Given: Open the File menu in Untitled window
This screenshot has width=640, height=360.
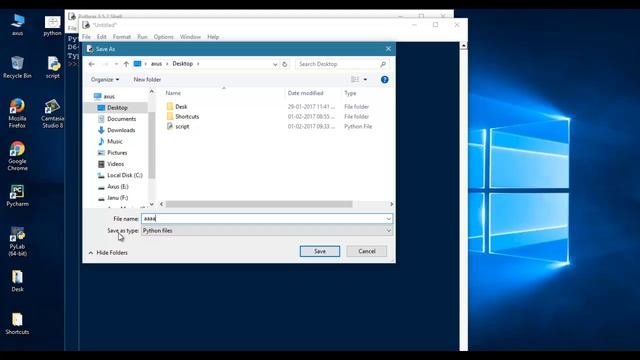Looking at the screenshot, I should pyautogui.click(x=87, y=37).
